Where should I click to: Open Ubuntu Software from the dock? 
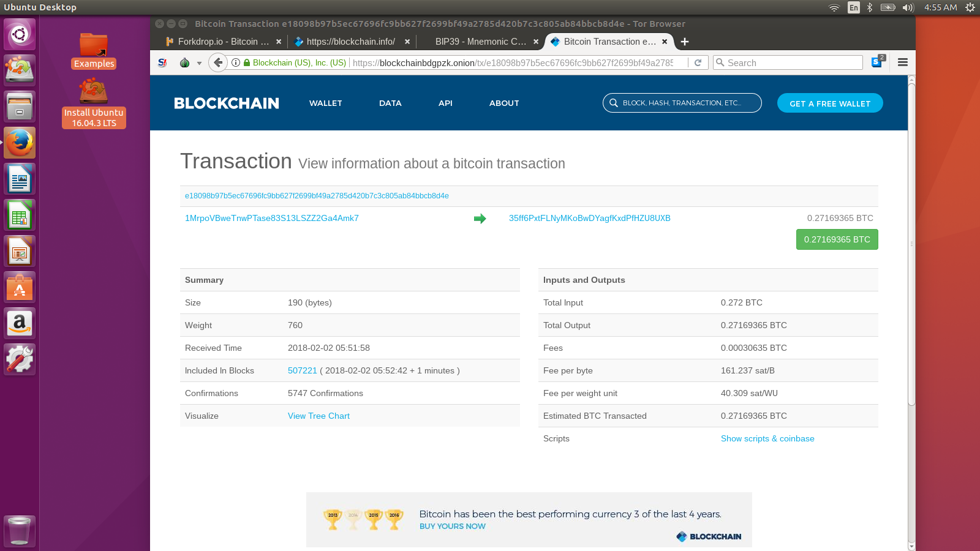20,287
